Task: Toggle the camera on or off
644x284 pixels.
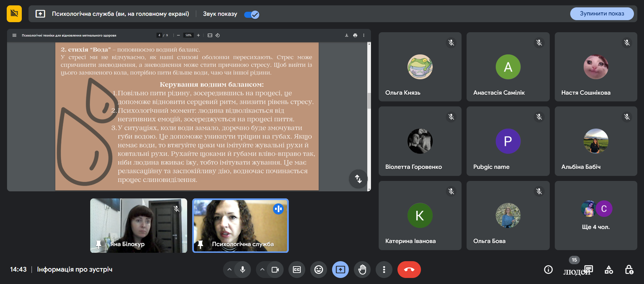Action: pos(275,270)
